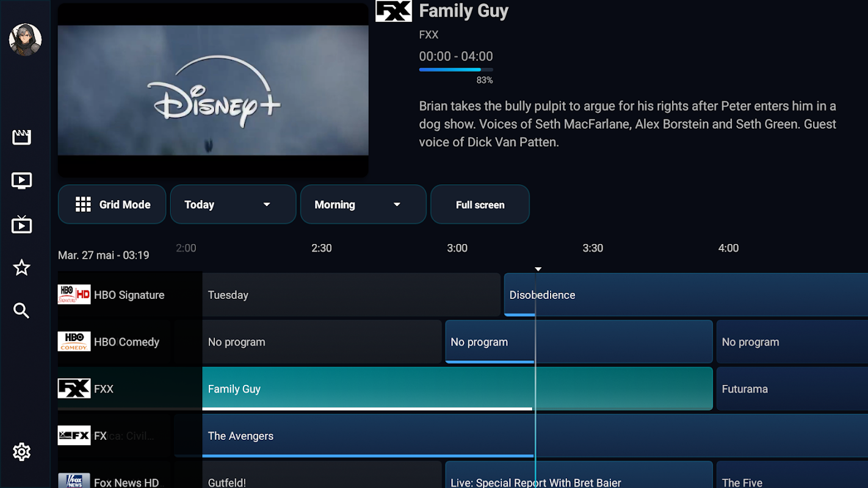The height and width of the screenshot is (488, 868).
Task: Select The Avengers program on FX
Action: pos(535,436)
